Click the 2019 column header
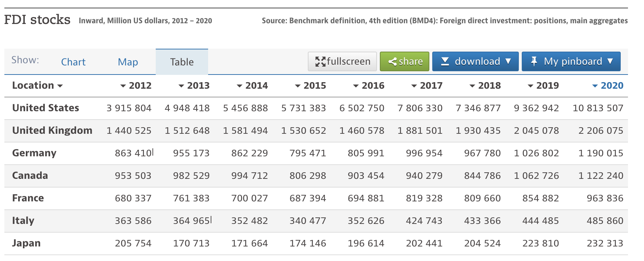Screen dimensions: 644x261 click(x=547, y=86)
